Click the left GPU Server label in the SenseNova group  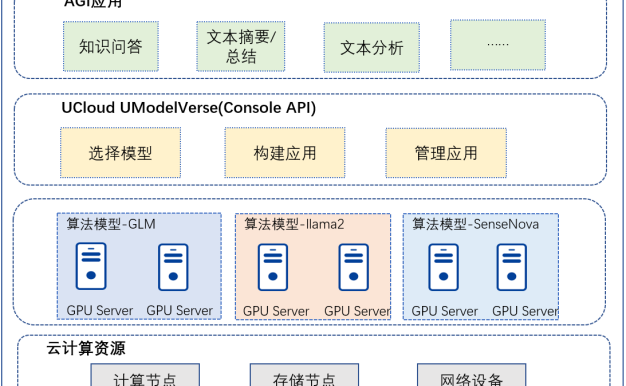pos(445,311)
